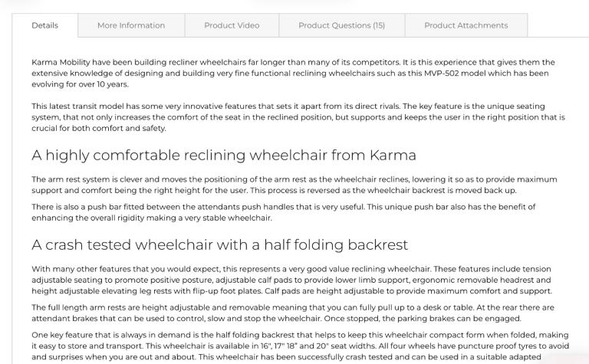Click heading 'A crash tested wheelchair'
This screenshot has height=364, width=589.
tap(220, 244)
